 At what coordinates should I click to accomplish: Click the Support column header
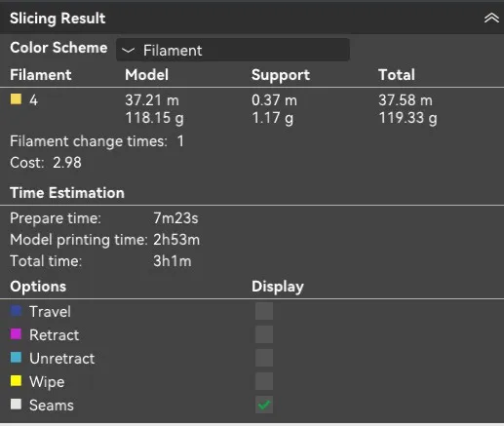(x=281, y=75)
